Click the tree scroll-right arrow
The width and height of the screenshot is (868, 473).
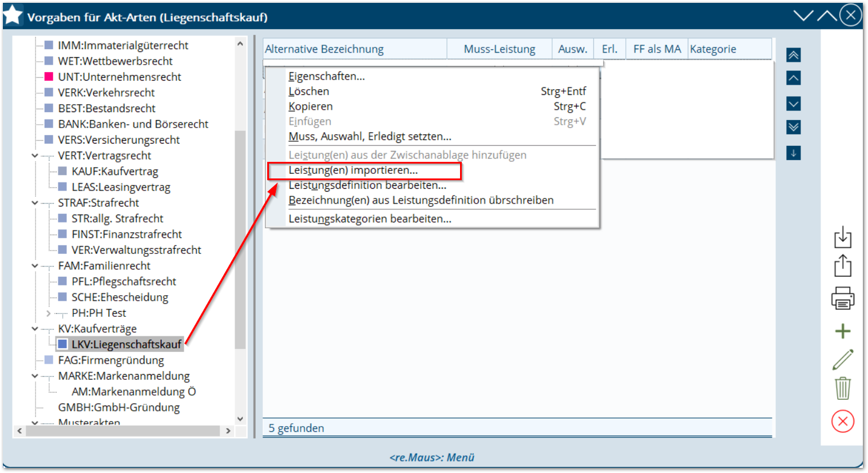228,431
